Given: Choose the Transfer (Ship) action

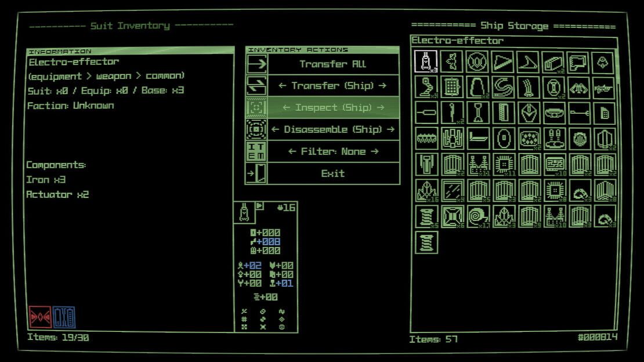Looking at the screenshot, I should (333, 86).
